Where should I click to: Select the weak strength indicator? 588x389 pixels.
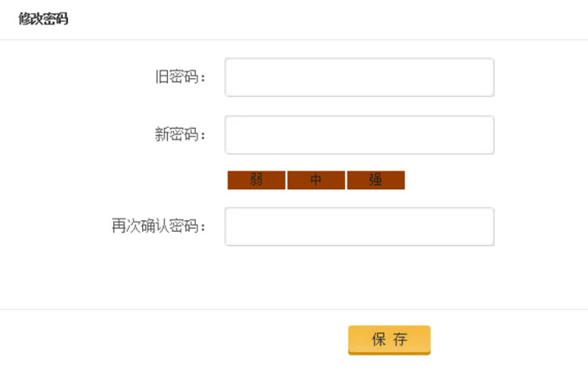256,180
